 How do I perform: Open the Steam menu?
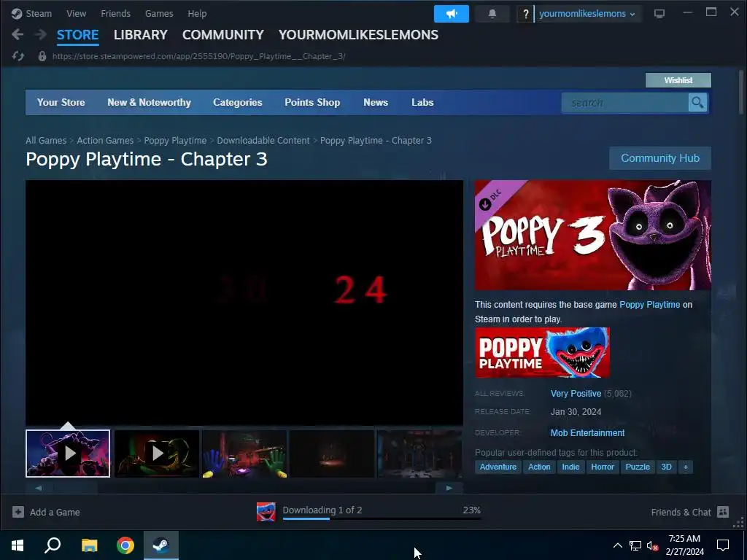tap(39, 14)
